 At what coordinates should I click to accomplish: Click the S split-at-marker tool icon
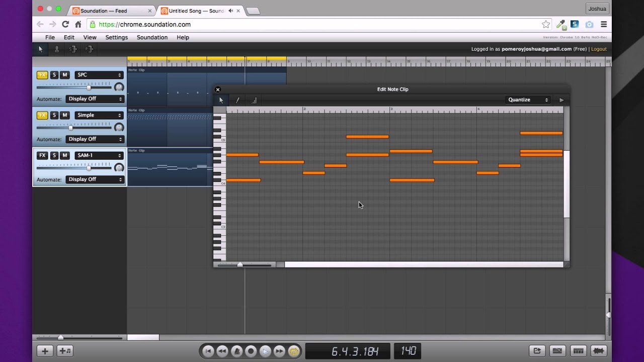pos(73,49)
